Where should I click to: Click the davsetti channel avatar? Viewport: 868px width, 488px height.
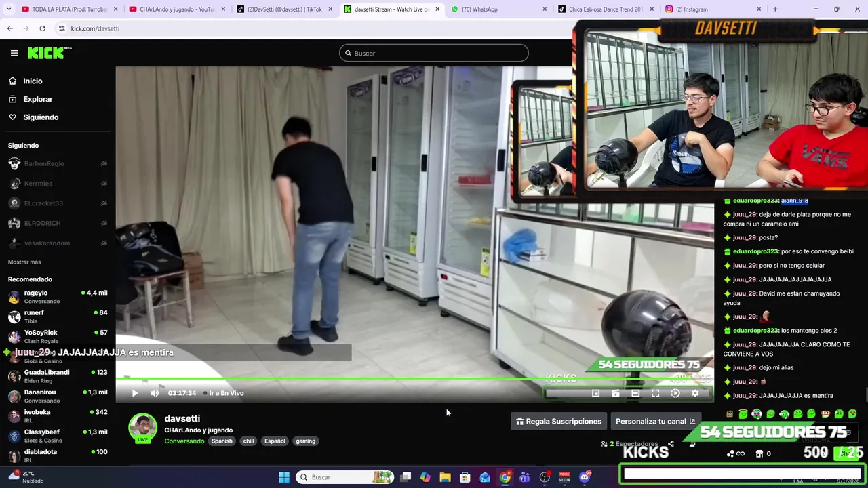pos(142,428)
